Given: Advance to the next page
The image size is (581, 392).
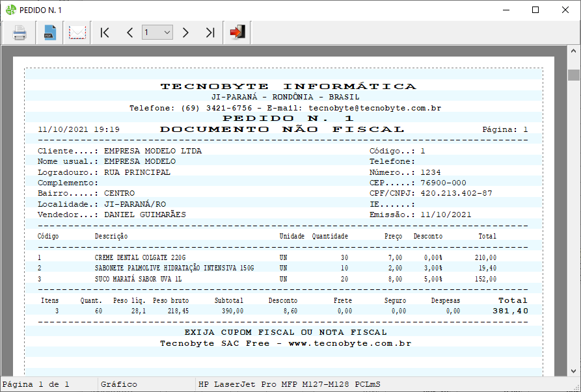Looking at the screenshot, I should tap(185, 33).
